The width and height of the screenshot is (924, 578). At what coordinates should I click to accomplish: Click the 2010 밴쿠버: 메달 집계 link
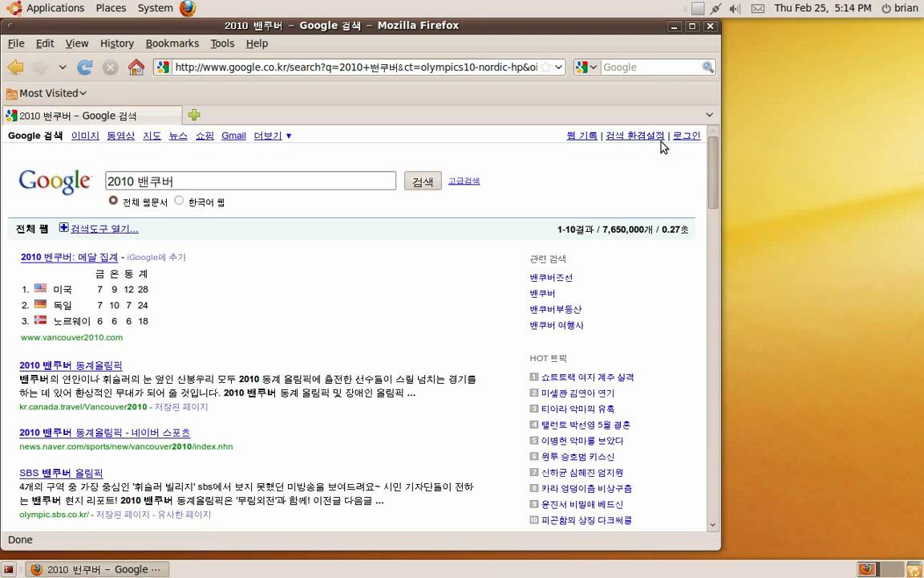point(69,257)
